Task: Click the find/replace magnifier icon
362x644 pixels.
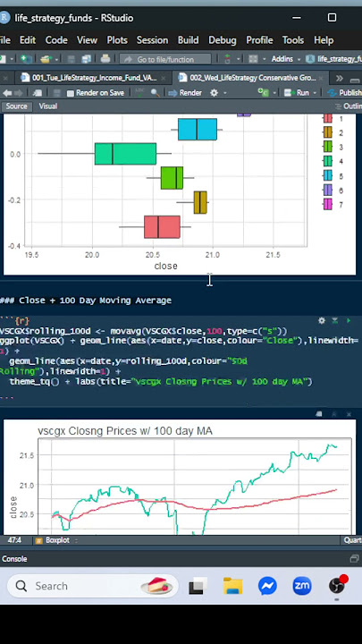Action: 156,93
